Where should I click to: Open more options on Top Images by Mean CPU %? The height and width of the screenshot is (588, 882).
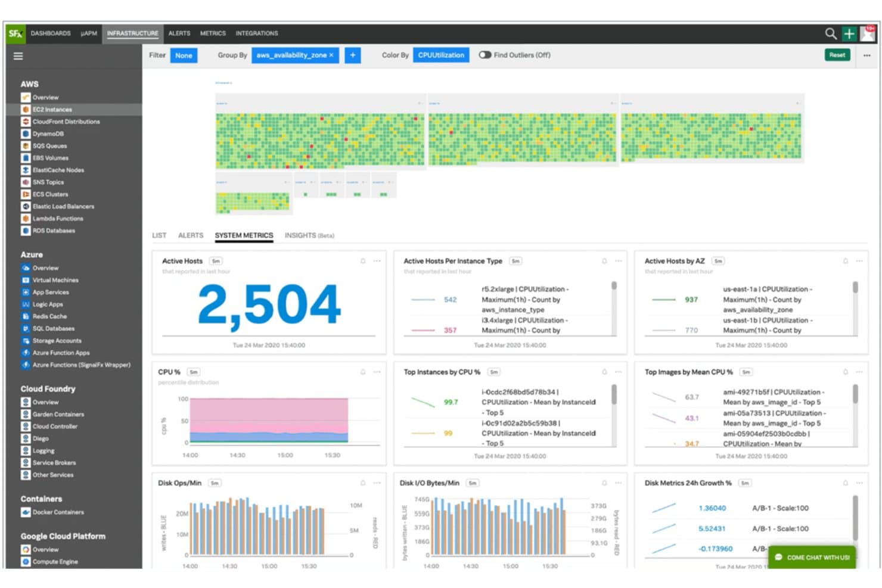pyautogui.click(x=859, y=372)
